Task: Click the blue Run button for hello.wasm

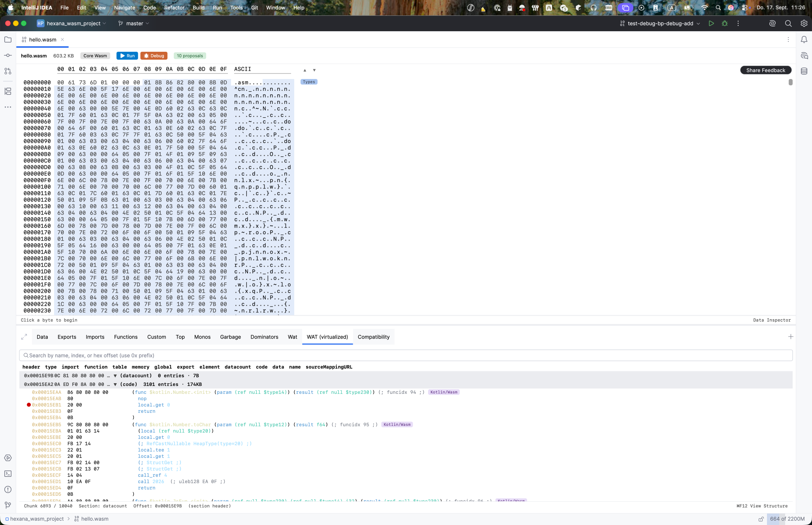Action: 127,56
